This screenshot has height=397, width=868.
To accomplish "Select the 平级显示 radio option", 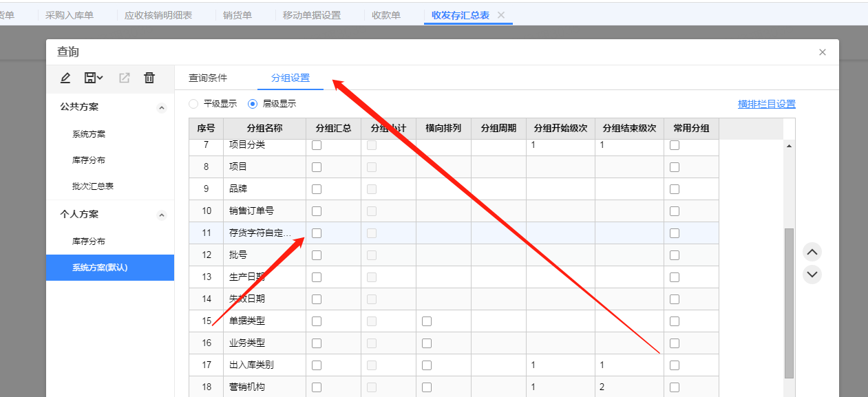I will click(193, 104).
